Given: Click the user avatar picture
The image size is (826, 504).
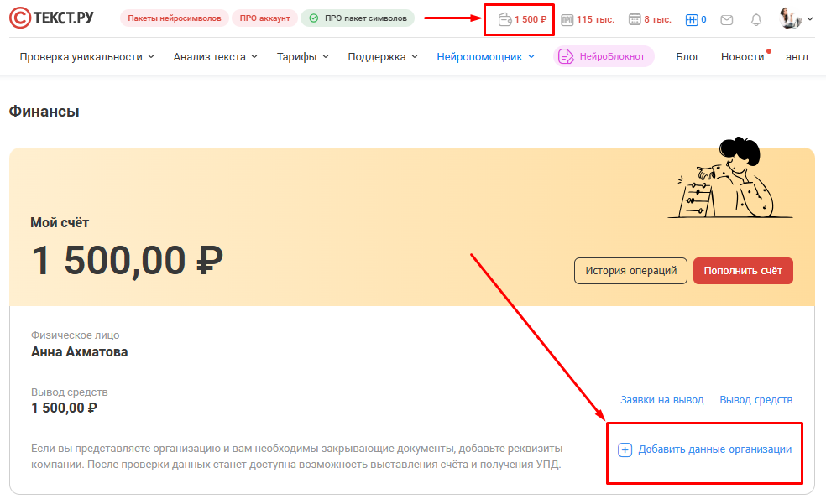Looking at the screenshot, I should pyautogui.click(x=790, y=18).
